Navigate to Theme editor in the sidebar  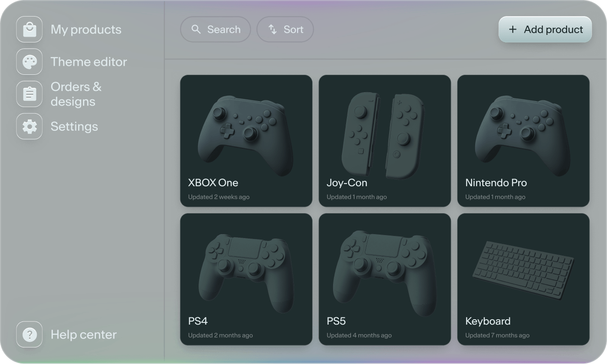[88, 61]
